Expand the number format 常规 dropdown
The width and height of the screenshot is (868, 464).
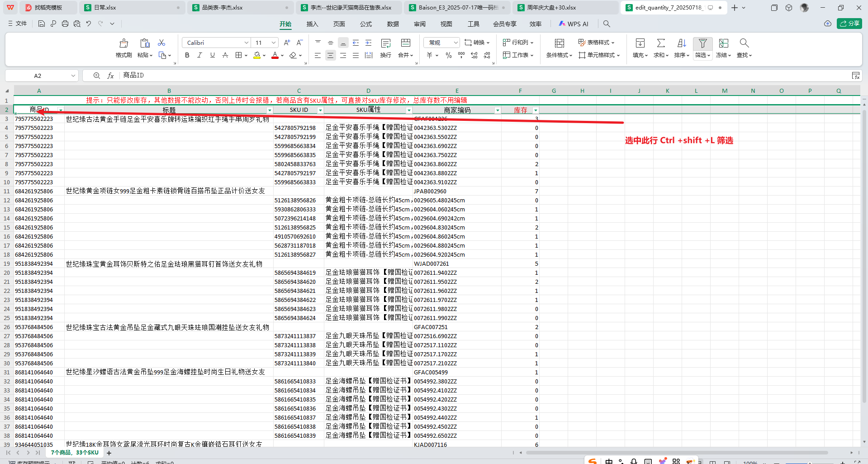point(455,43)
